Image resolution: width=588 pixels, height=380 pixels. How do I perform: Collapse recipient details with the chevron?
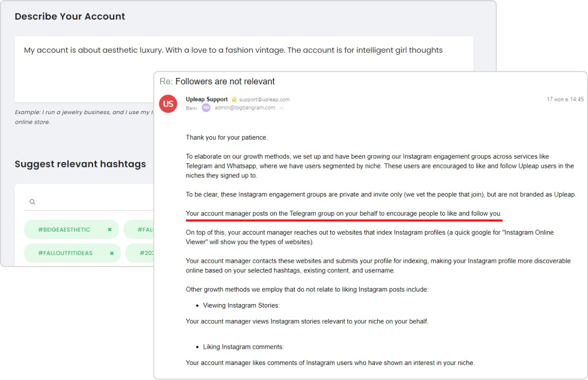(281, 108)
